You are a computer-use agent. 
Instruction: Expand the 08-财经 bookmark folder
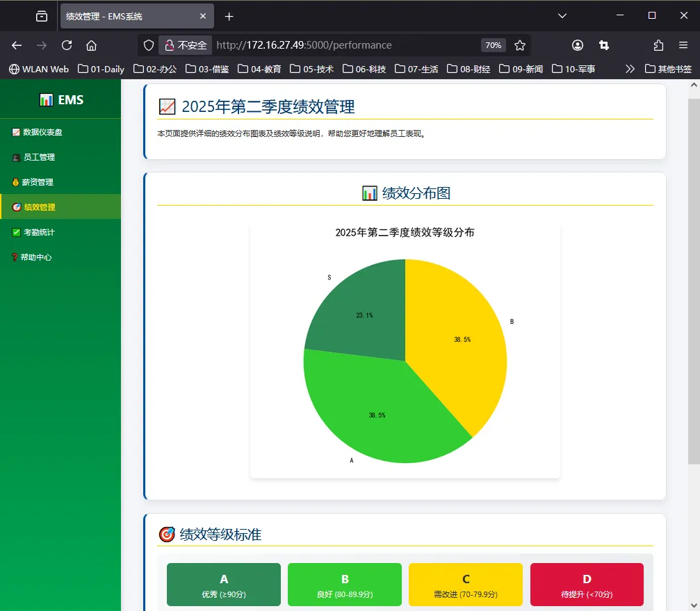469,70
